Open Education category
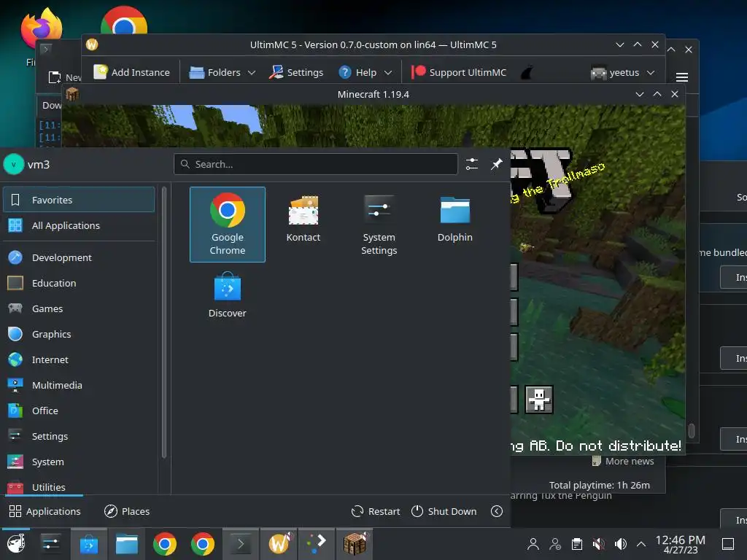The width and height of the screenshot is (747, 560). coord(79,283)
